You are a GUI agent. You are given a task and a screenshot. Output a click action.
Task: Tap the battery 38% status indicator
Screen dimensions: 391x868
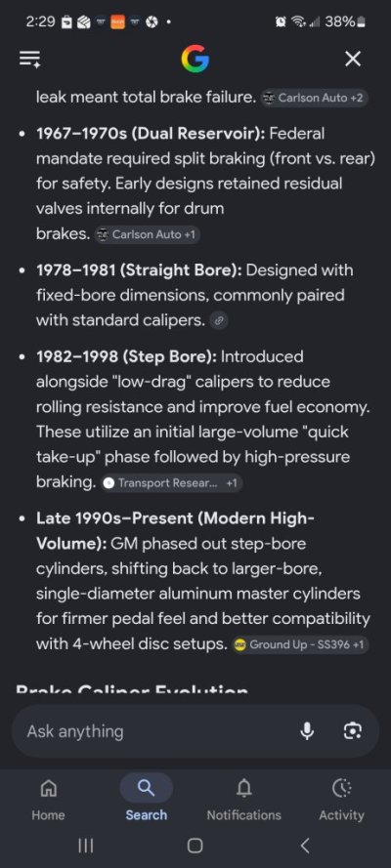coord(345,21)
